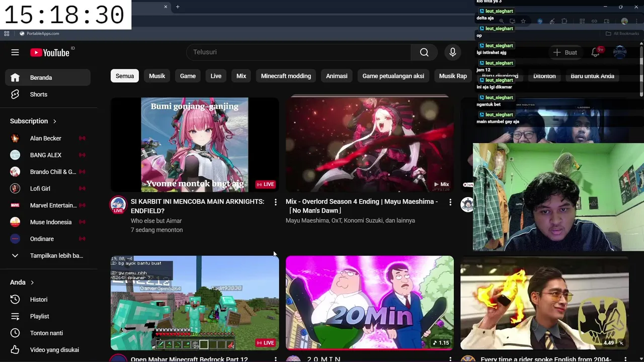
Task: Close the current browser tab
Action: click(x=166, y=7)
